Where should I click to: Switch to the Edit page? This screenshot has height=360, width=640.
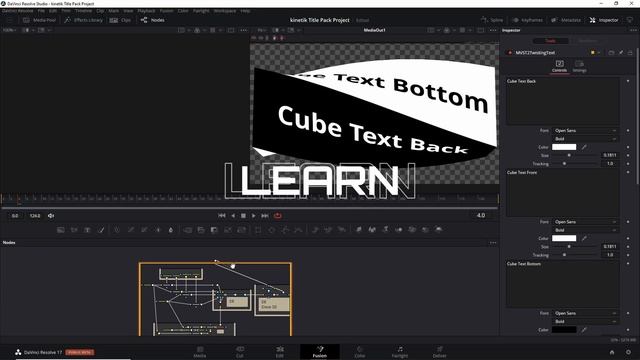(x=280, y=352)
